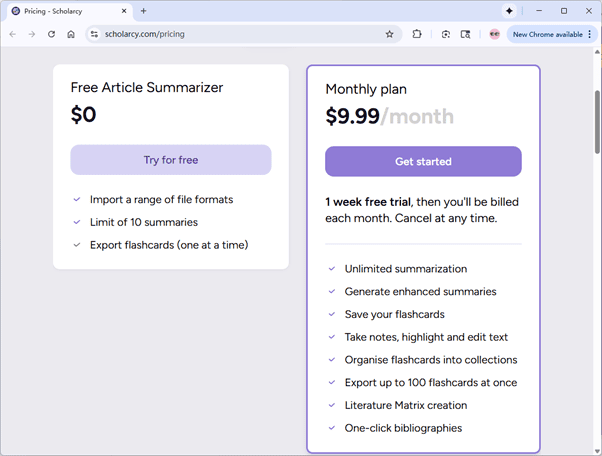Open site information icon in address bar
The height and width of the screenshot is (456, 602).
(x=94, y=34)
